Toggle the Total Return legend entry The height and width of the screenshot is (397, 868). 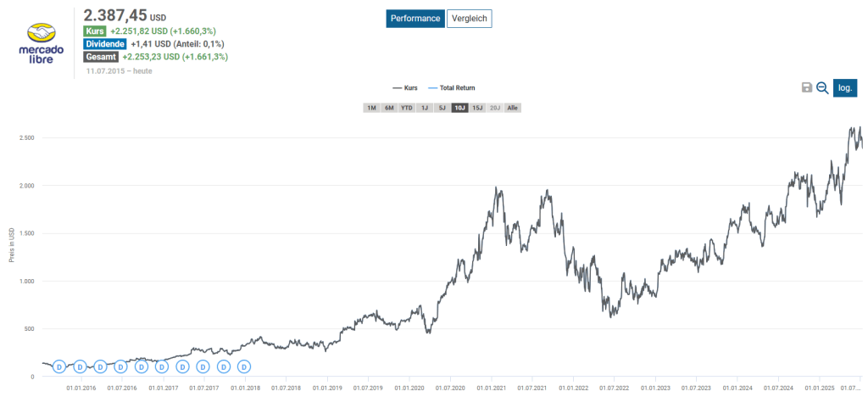(450, 87)
